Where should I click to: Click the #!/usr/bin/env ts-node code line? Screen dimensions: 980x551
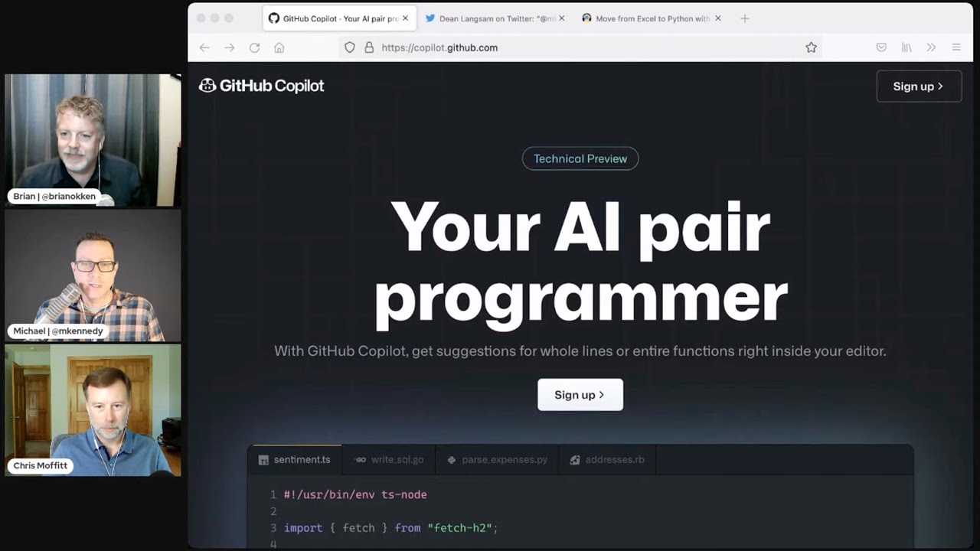pos(355,494)
